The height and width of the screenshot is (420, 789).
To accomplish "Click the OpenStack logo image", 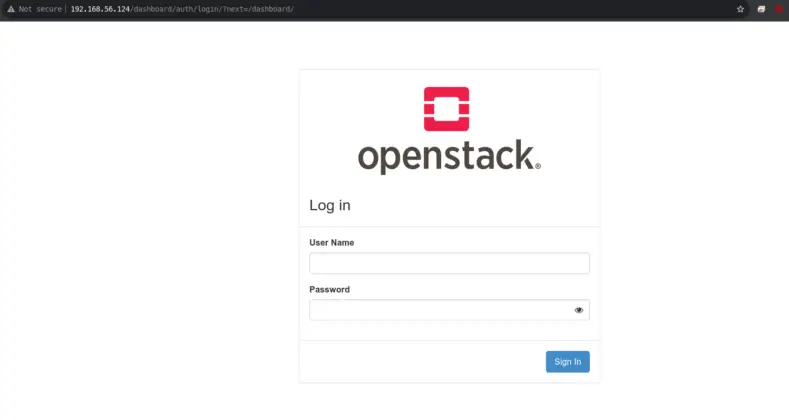I will click(449, 131).
